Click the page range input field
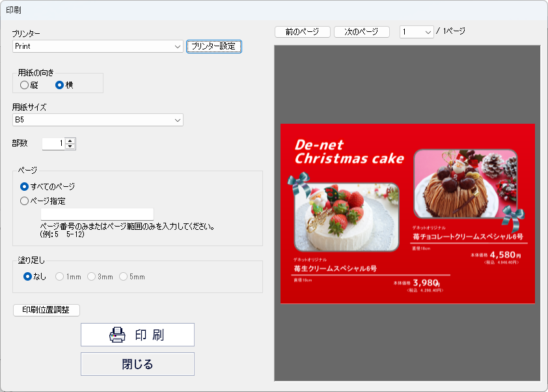This screenshot has width=548, height=392. (x=97, y=214)
